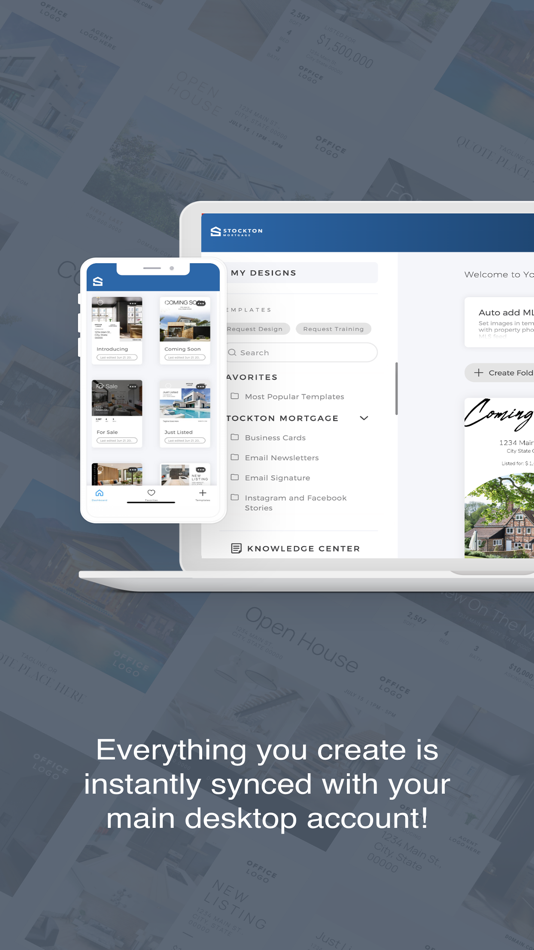The height and width of the screenshot is (950, 534).
Task: Open the New Listing design thumbnail on the phone
Action: [185, 474]
